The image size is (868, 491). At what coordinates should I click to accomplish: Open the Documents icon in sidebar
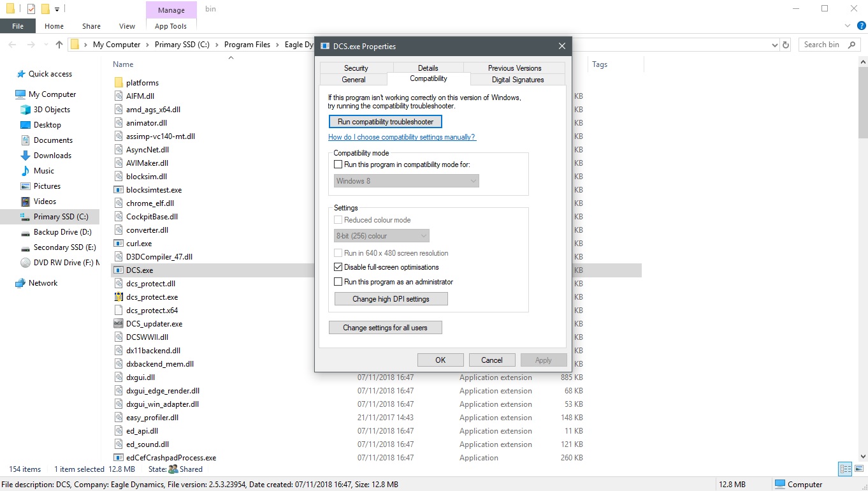click(25, 140)
